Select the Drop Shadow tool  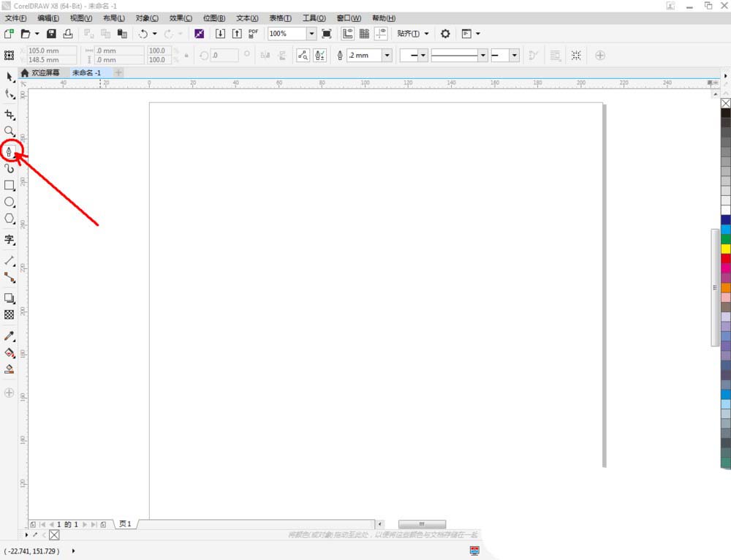tap(10, 298)
